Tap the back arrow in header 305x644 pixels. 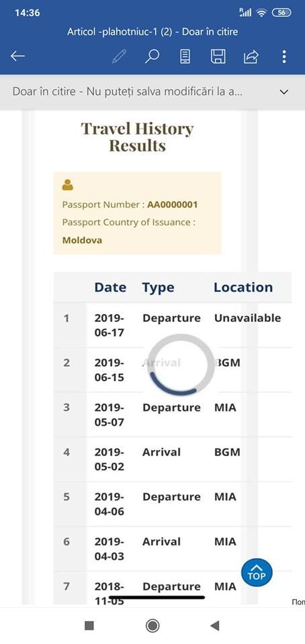pyautogui.click(x=17, y=56)
